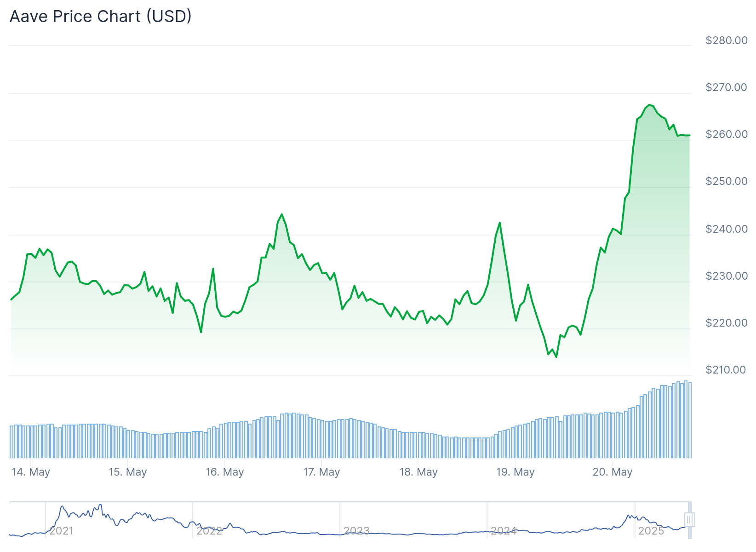Click the price line peak on 20 May

coord(649,105)
